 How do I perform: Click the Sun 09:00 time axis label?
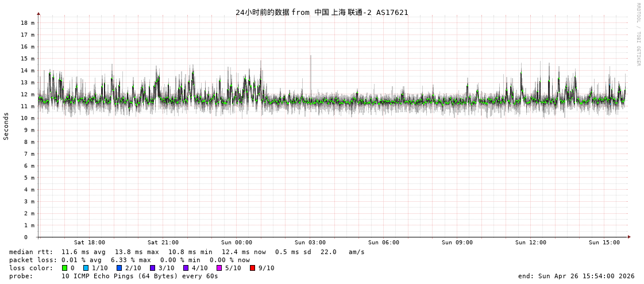tap(457, 243)
